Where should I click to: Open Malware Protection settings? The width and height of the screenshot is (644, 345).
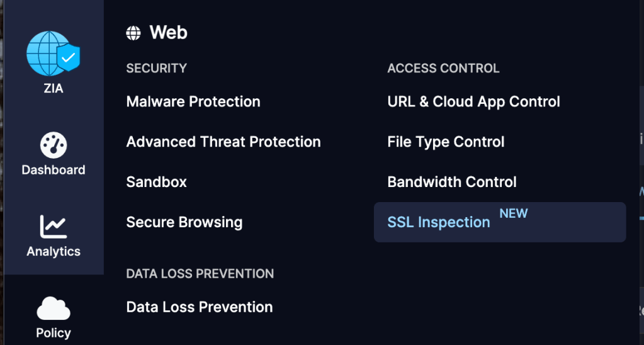point(193,102)
